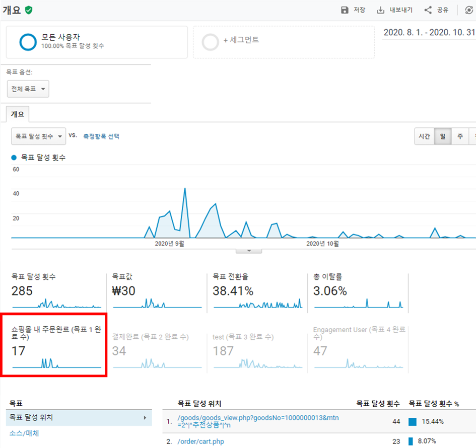Select the 모든 사용자 segment box
Image resolution: width=476 pixels, height=448 pixels.
[97, 42]
